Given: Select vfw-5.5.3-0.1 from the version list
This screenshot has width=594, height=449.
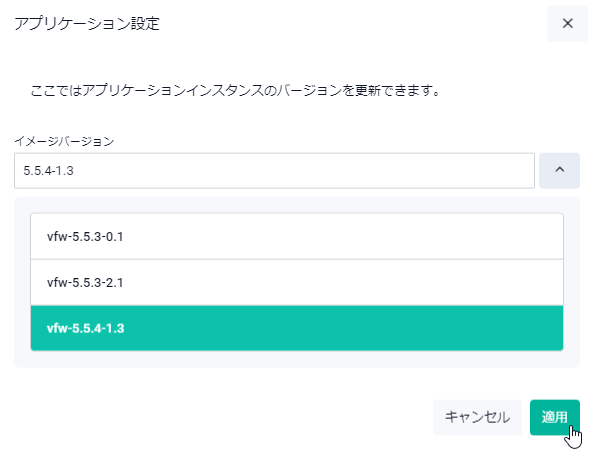Looking at the screenshot, I should [x=297, y=236].
